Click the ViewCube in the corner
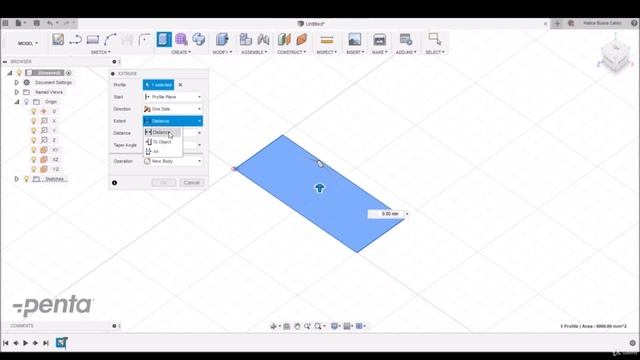 (616, 57)
